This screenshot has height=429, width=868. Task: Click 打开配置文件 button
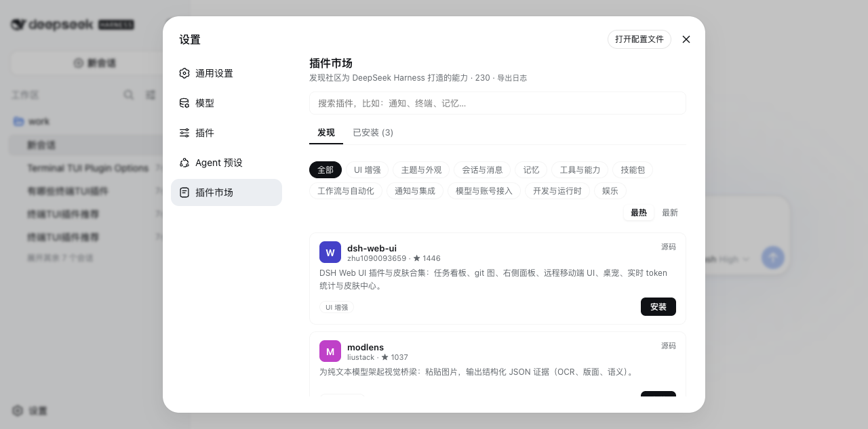(639, 39)
